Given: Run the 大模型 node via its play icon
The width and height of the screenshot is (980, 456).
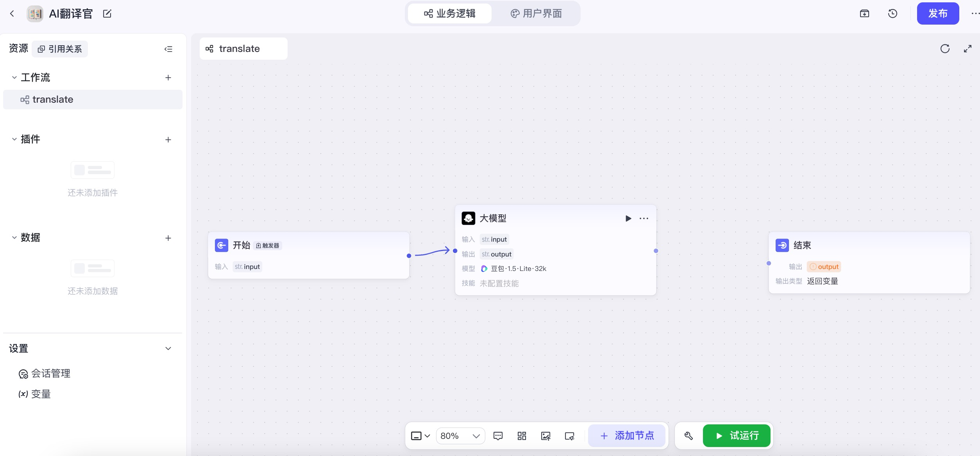Looking at the screenshot, I should click(x=628, y=218).
